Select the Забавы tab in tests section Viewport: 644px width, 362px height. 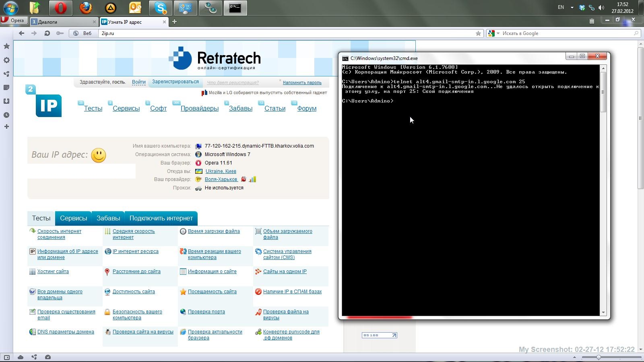coord(108,218)
